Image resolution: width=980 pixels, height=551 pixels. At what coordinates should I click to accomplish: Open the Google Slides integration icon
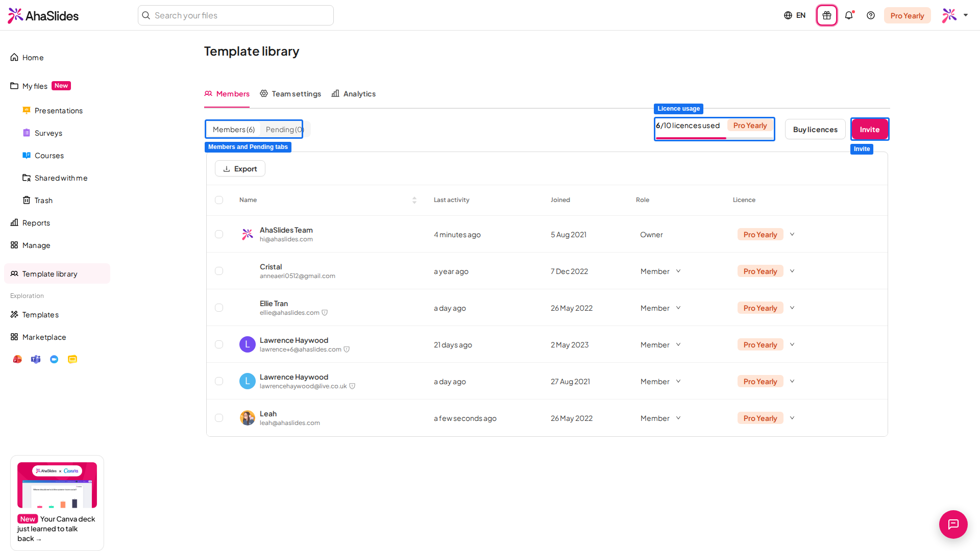pos(72,359)
